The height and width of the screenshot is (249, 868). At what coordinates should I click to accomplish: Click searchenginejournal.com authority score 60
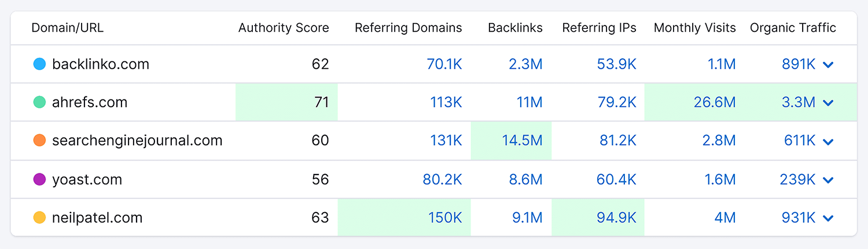tap(320, 140)
